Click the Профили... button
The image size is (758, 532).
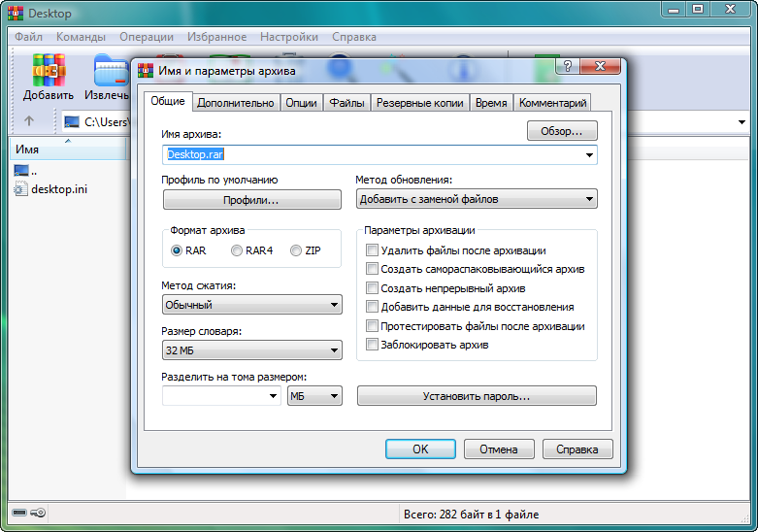click(252, 200)
